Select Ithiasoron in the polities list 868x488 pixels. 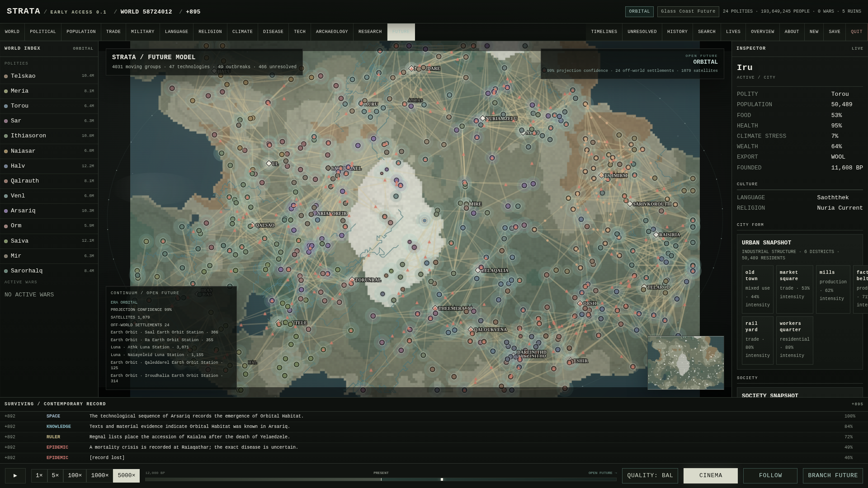click(x=49, y=136)
